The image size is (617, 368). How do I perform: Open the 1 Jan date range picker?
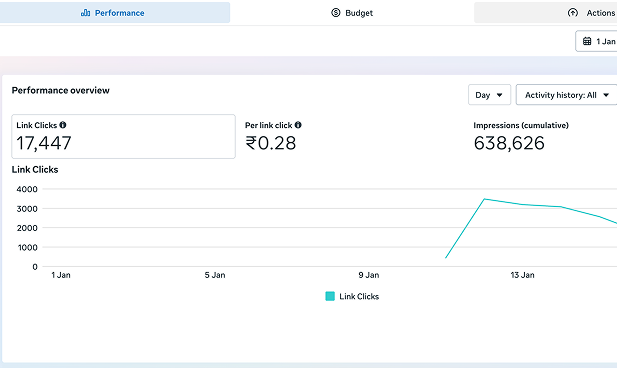click(596, 41)
